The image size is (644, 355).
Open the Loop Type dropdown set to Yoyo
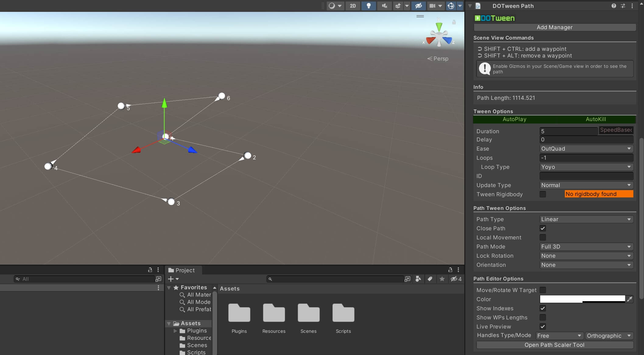click(x=586, y=167)
